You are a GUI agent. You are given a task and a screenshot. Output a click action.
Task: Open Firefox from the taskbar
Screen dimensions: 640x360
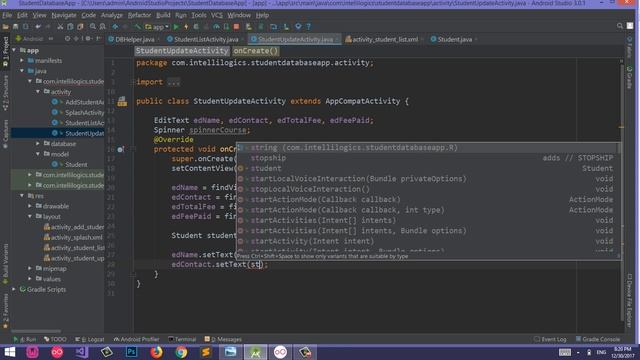[x=156, y=352]
